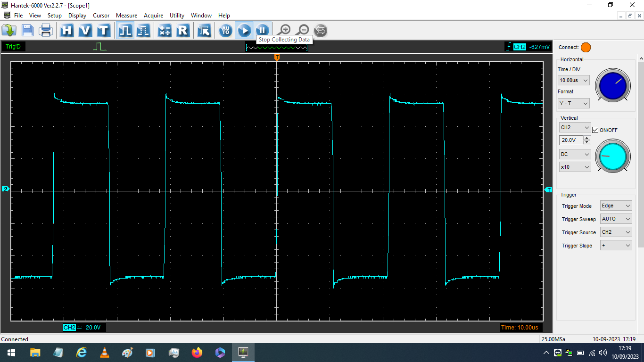Open the Trigger Source CH2 dropdown
This screenshot has width=644, height=362.
[616, 232]
